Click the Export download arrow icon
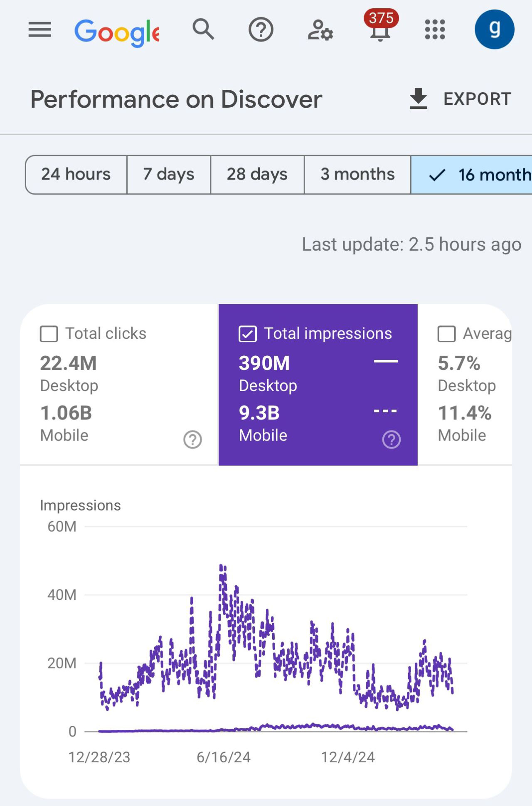The height and width of the screenshot is (806, 532). pyautogui.click(x=418, y=99)
